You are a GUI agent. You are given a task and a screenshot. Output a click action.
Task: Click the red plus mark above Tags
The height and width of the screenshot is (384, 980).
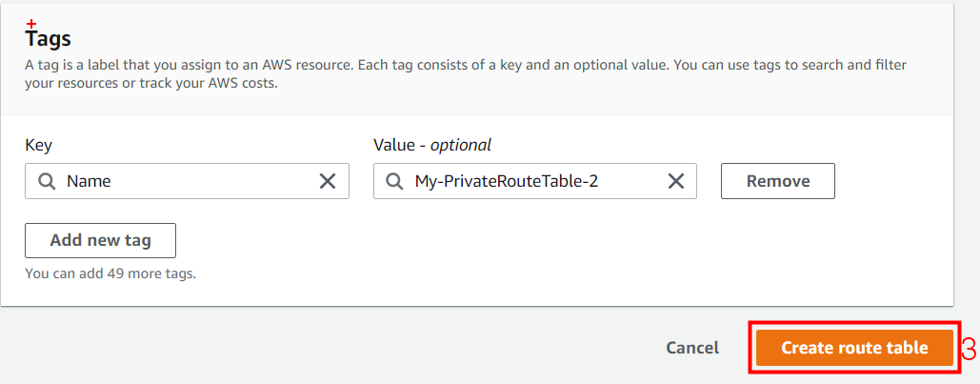click(31, 23)
